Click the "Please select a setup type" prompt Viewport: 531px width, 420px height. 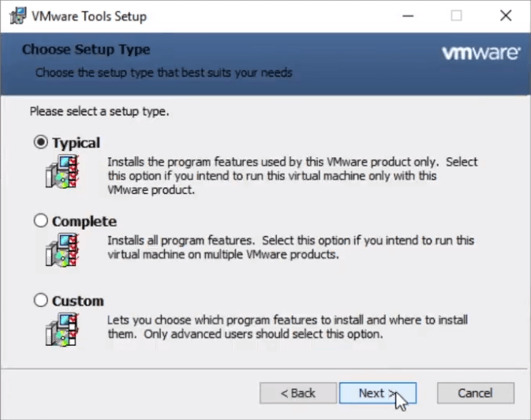coord(99,111)
